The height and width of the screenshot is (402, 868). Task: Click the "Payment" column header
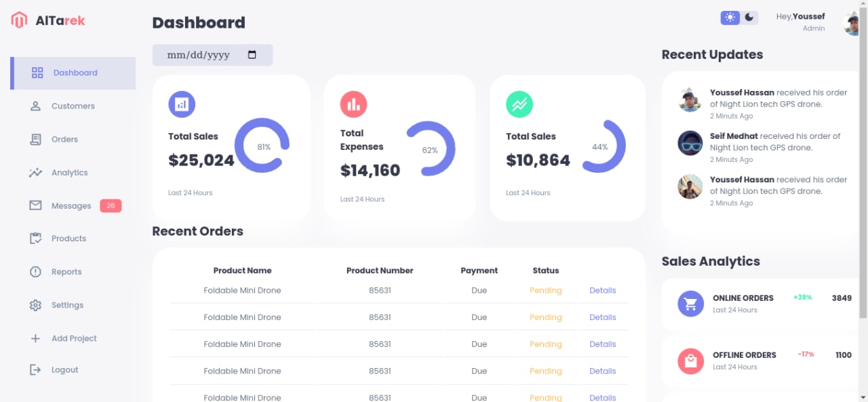click(479, 270)
